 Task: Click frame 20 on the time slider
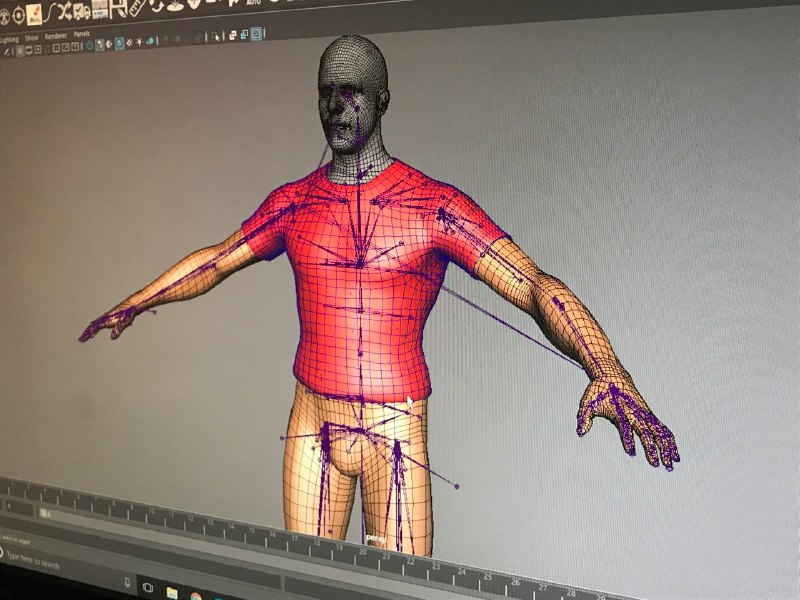tap(363, 552)
